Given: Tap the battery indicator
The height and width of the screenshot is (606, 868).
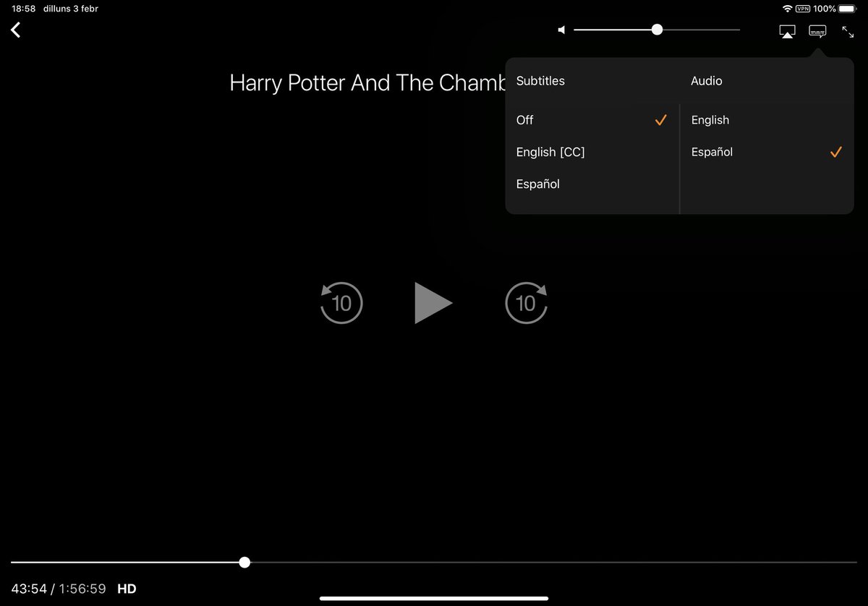Looking at the screenshot, I should [x=846, y=9].
